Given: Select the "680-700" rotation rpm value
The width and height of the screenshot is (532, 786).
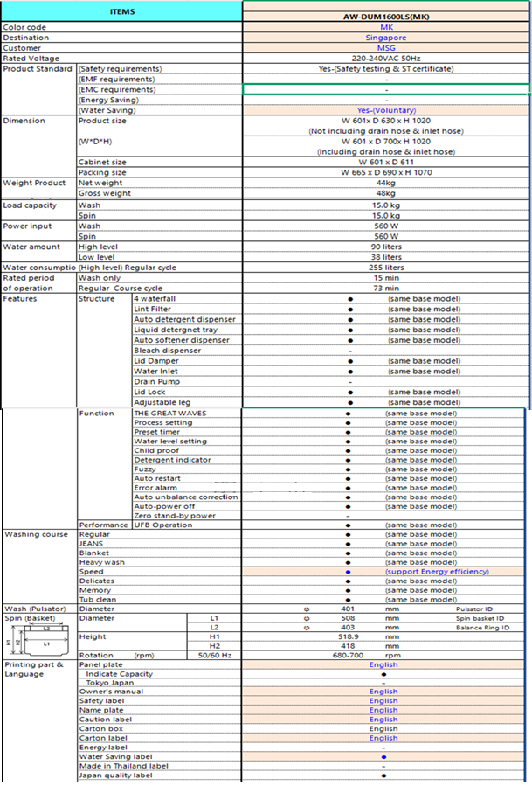Looking at the screenshot, I should click(x=348, y=656).
